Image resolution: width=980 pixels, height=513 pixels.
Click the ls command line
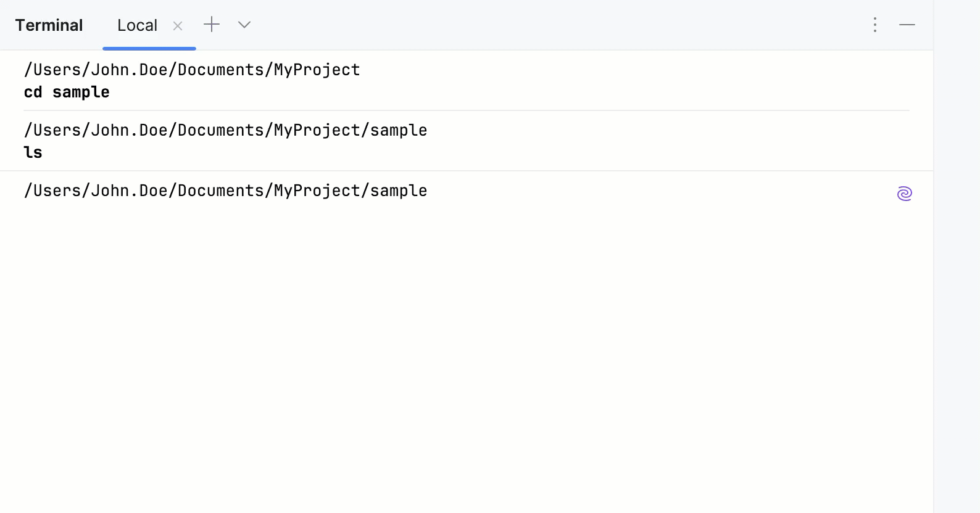pyautogui.click(x=33, y=152)
